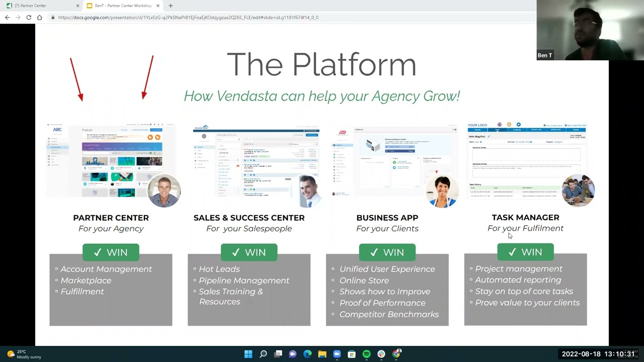
Task: Switch to the (7) Partner Center tab
Action: point(41,6)
